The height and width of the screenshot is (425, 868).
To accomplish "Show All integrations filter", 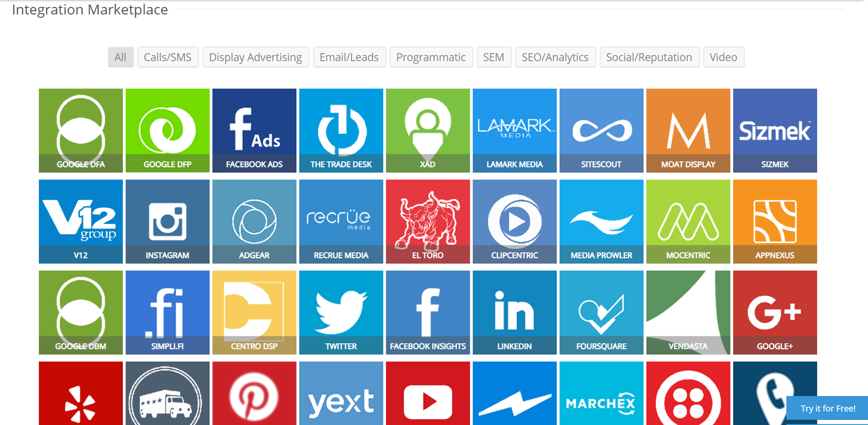I will [121, 57].
